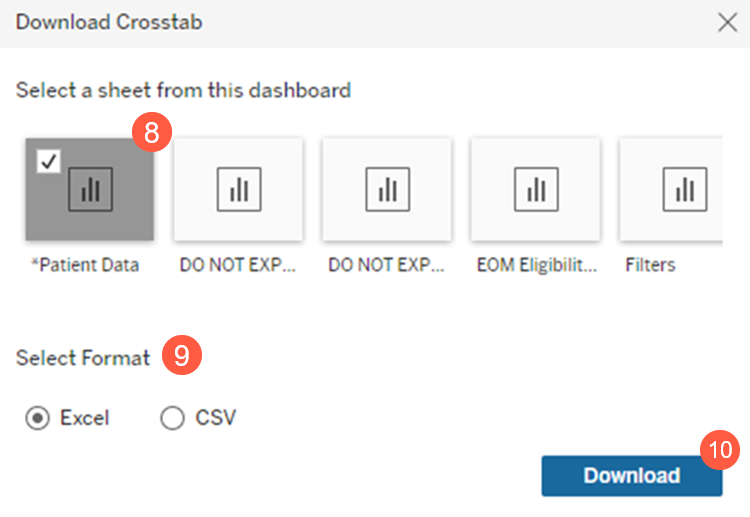The height and width of the screenshot is (517, 750).
Task: Click the second "DO NOT EXP..." name label
Action: pyautogui.click(x=387, y=266)
